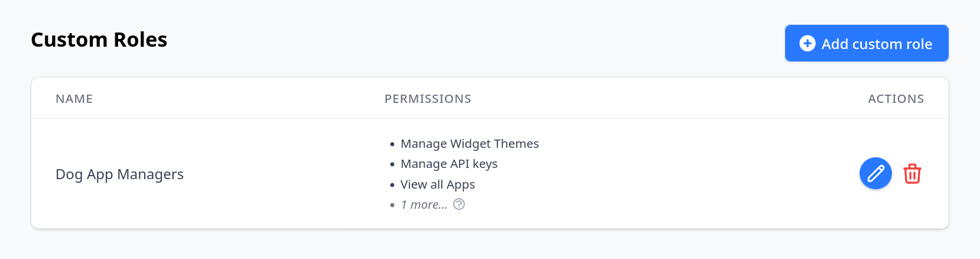Screen dimensions: 980x259
Task: Click the plus circle icon in Add custom role
Action: [808, 43]
